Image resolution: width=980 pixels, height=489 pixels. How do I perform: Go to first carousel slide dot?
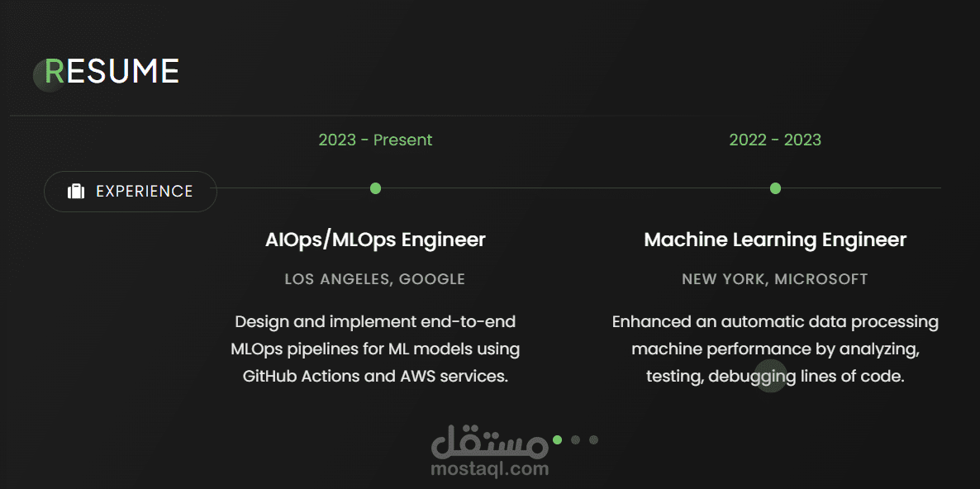click(558, 439)
